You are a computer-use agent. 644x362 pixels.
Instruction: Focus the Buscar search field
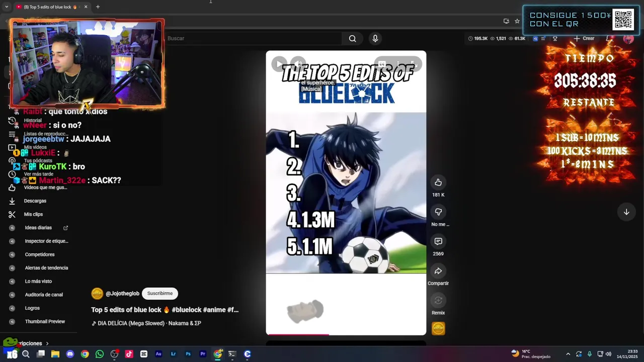coord(253,38)
